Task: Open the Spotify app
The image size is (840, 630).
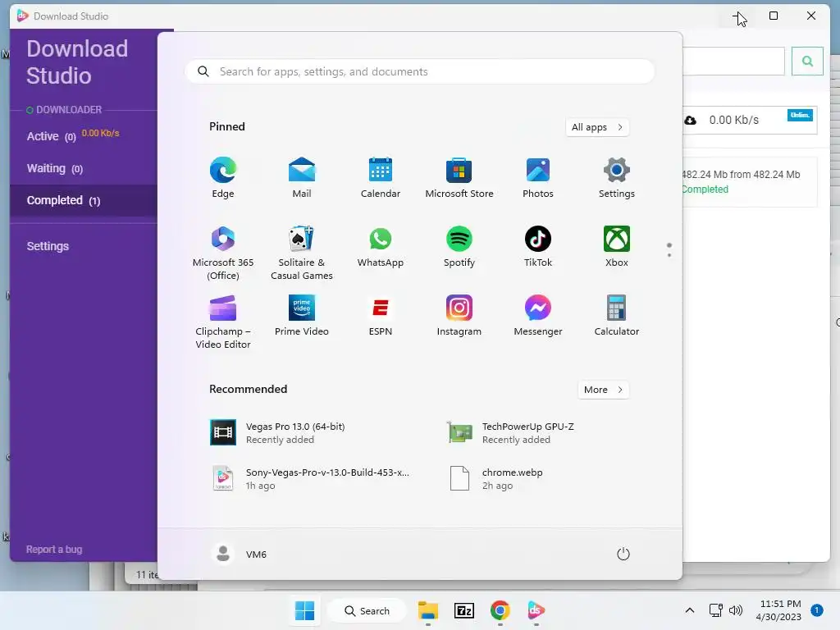Action: [459, 246]
